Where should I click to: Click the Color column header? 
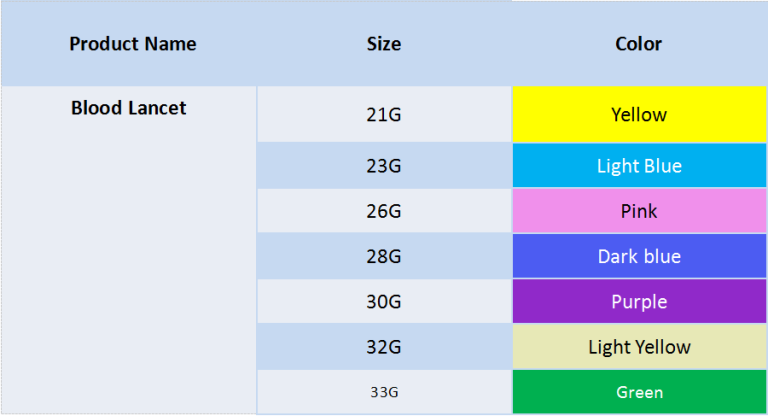click(638, 44)
